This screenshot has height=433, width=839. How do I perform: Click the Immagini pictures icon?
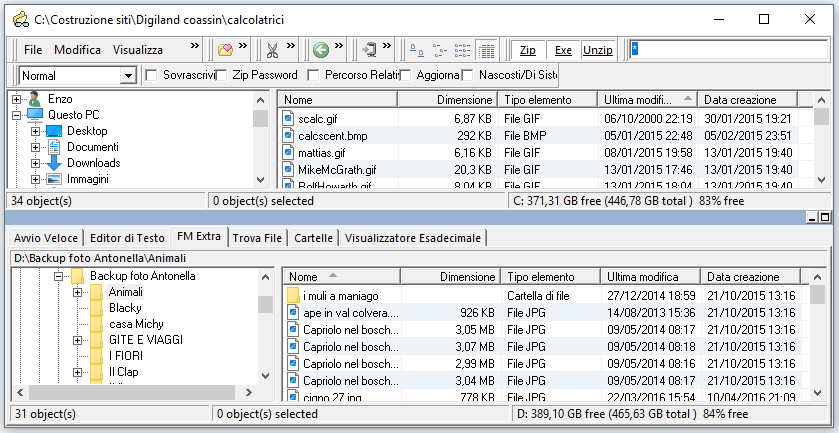click(54, 179)
